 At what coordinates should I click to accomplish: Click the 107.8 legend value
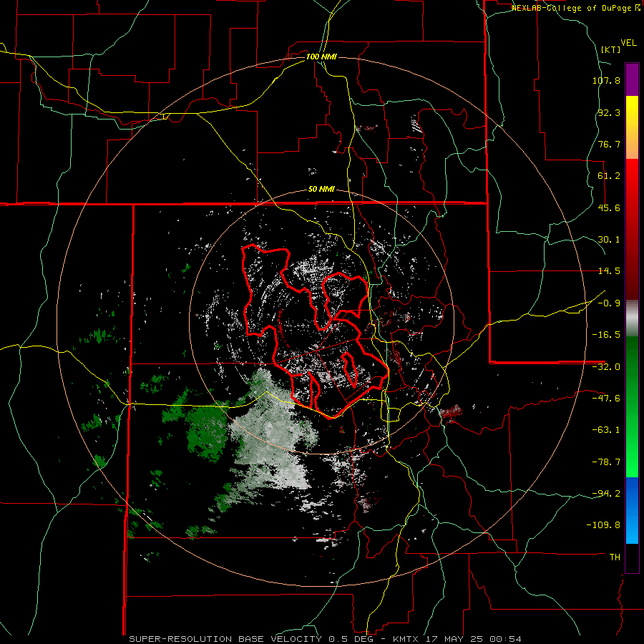(606, 80)
